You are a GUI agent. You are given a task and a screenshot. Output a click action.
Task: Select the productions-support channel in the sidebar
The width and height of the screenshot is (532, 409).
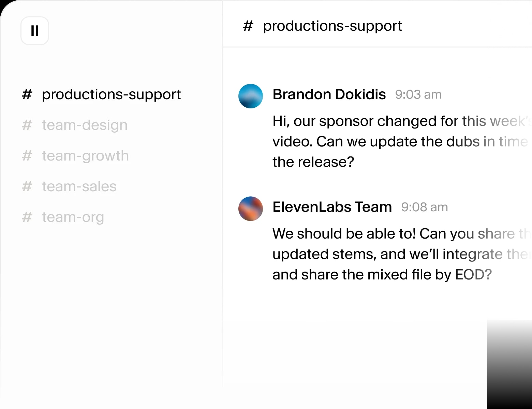point(111,95)
